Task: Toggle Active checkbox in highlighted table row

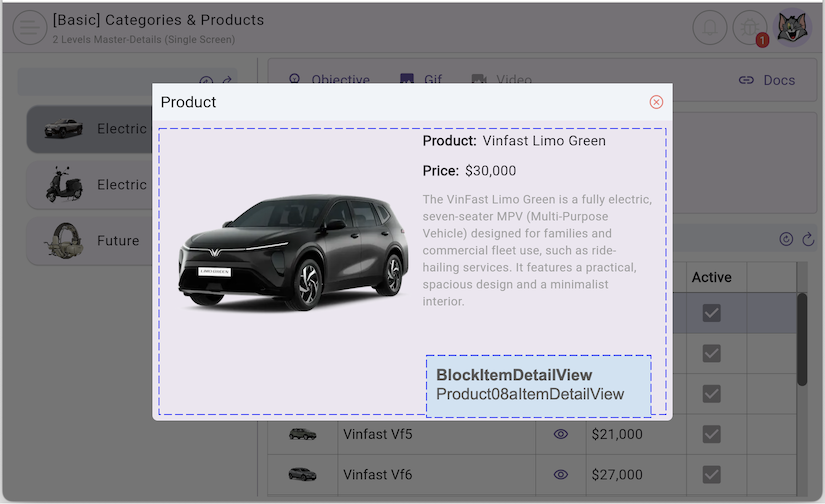Action: 711,313
